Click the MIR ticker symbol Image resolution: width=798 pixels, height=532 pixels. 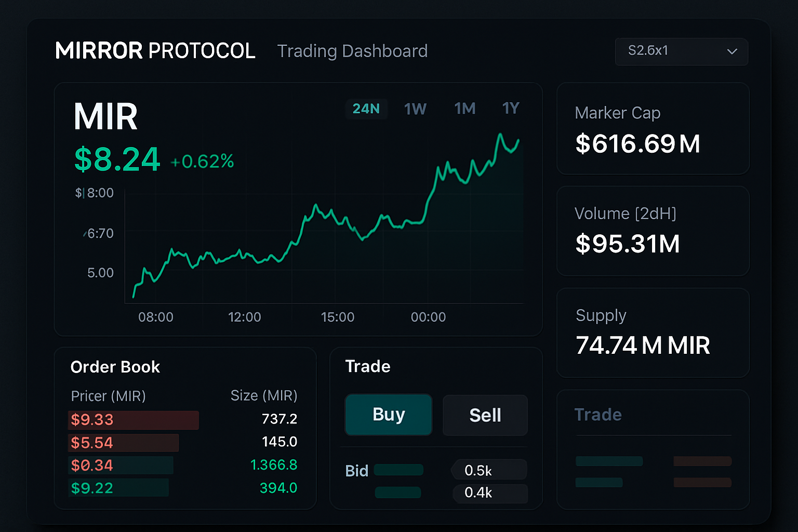pyautogui.click(x=105, y=116)
